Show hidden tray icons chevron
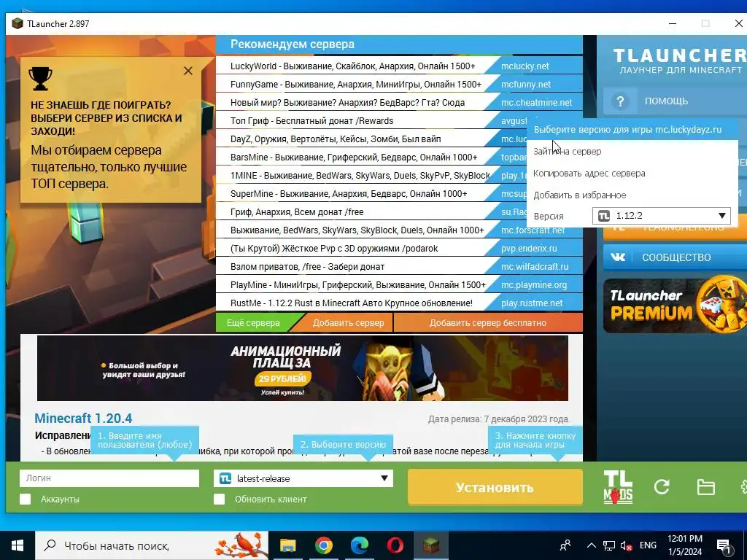 point(591,545)
